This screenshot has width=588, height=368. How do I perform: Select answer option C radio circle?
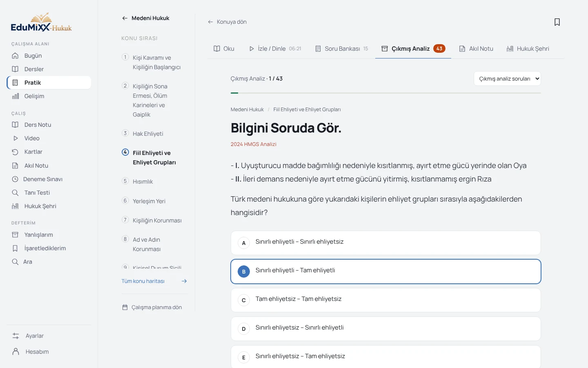(244, 300)
